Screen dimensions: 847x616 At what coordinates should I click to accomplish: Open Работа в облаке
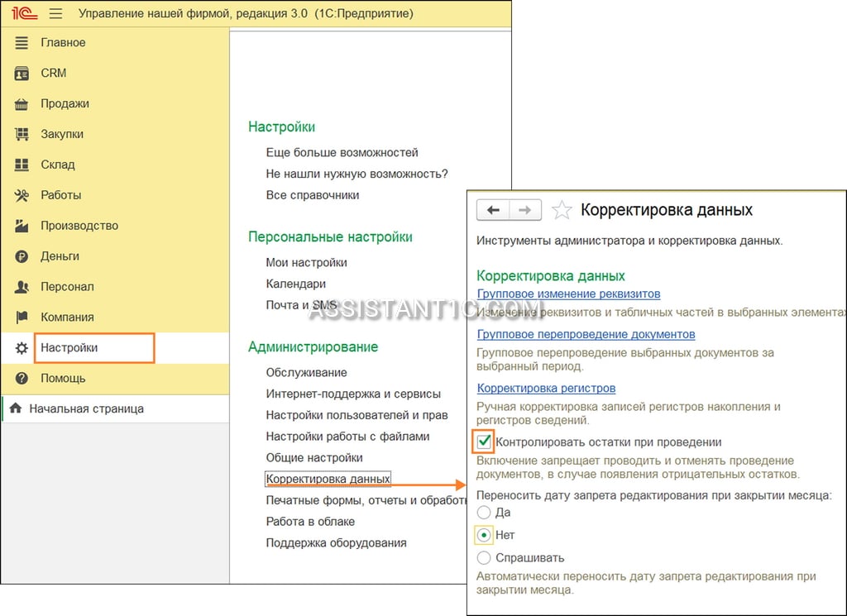(x=310, y=522)
